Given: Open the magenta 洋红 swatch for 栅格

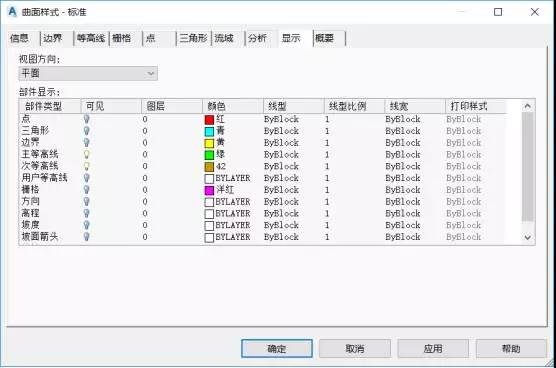Looking at the screenshot, I should click(x=209, y=190).
